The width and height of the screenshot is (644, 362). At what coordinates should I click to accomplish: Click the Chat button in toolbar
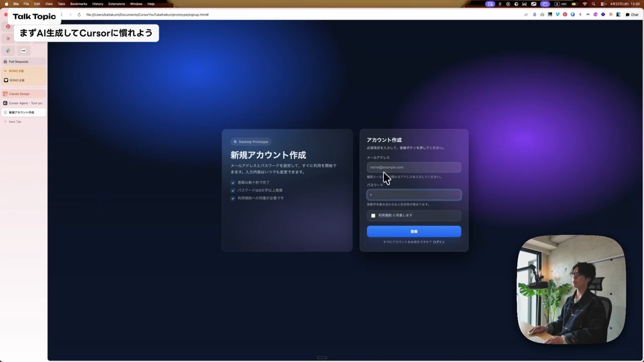coord(632,15)
